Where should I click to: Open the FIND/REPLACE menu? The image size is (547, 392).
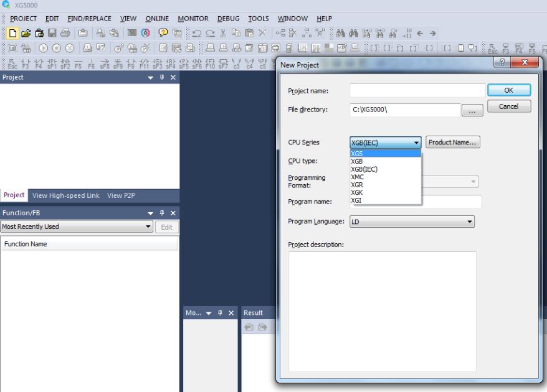coord(89,19)
